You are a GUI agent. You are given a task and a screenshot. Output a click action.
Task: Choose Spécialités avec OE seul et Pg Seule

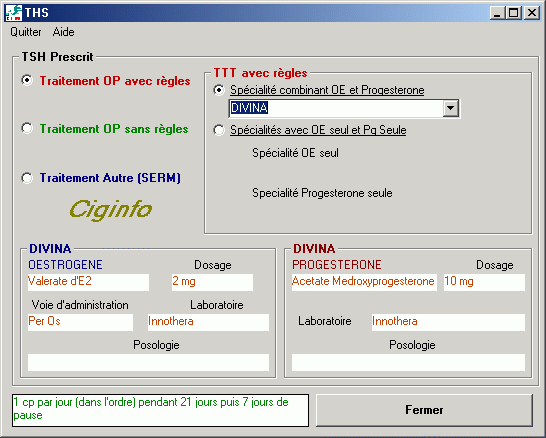pyautogui.click(x=219, y=130)
